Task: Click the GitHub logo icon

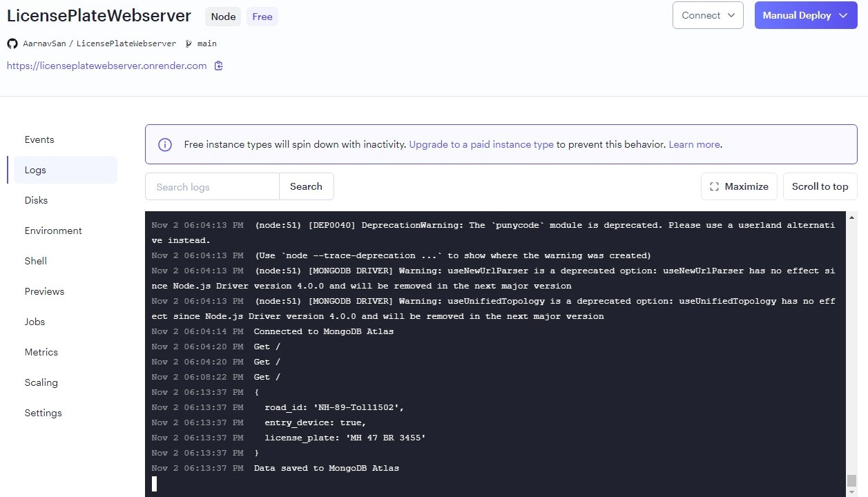Action: coord(12,43)
